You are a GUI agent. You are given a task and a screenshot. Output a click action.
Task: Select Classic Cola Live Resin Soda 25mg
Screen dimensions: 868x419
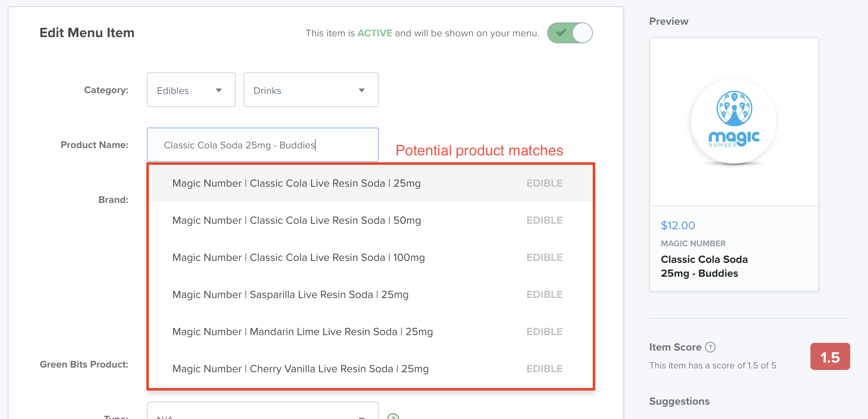(371, 183)
